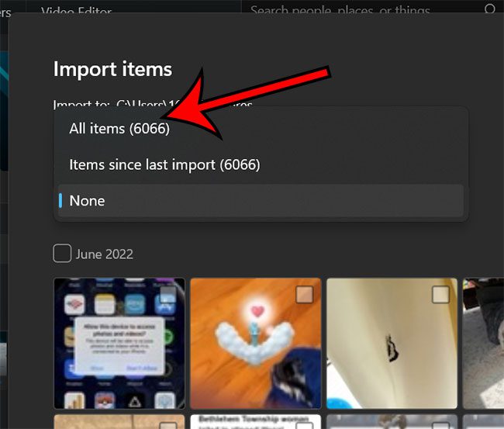Open the Bethlehem Township article thumbnail

click(256, 421)
